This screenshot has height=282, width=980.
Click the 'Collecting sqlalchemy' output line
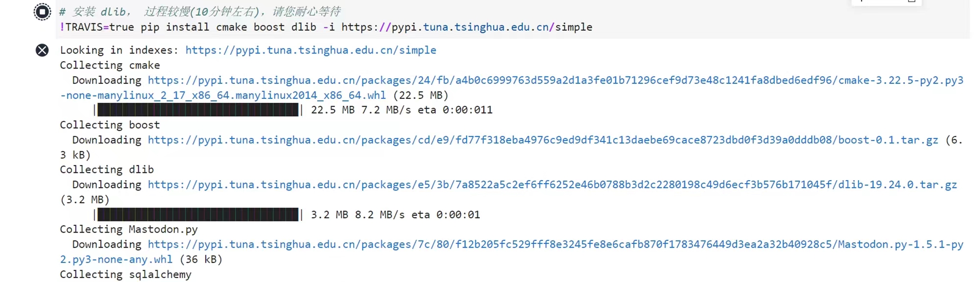point(125,274)
